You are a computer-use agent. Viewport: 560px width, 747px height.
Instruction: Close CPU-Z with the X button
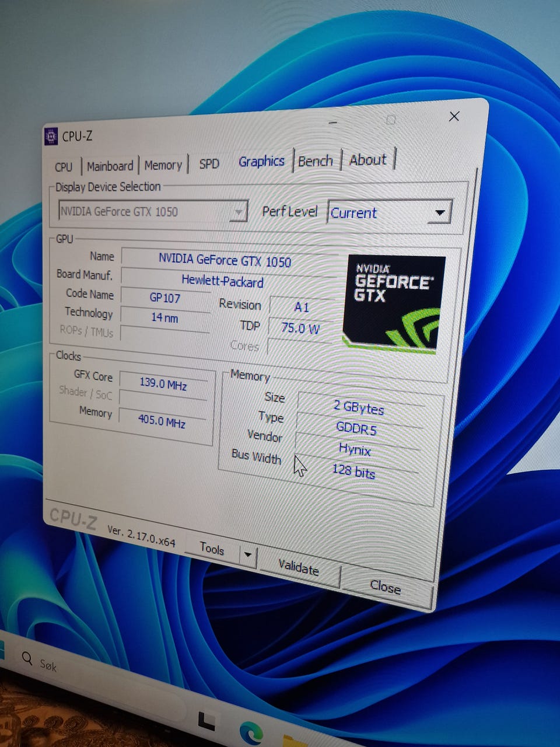[454, 116]
